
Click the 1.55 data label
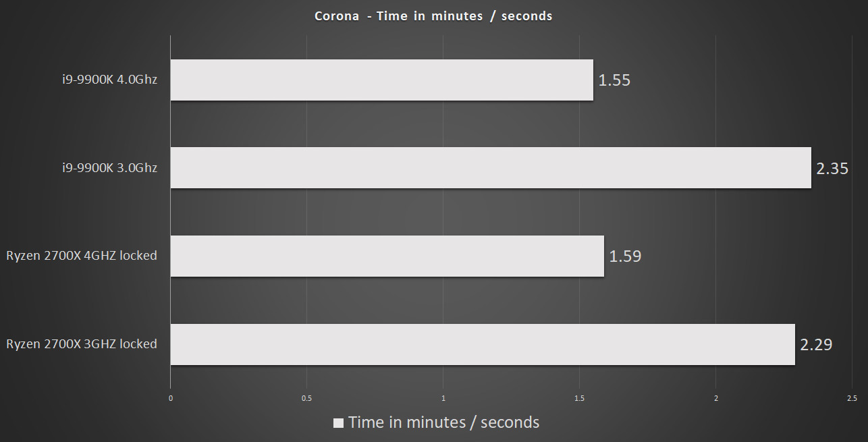(614, 81)
